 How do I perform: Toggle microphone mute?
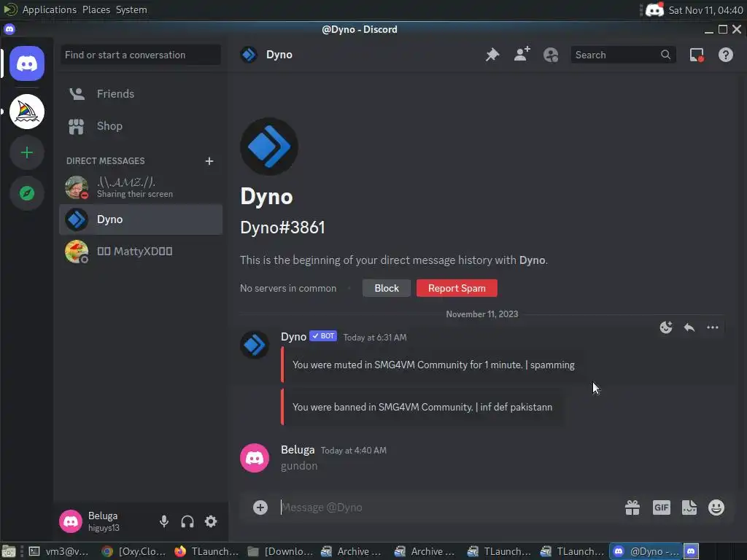164,521
